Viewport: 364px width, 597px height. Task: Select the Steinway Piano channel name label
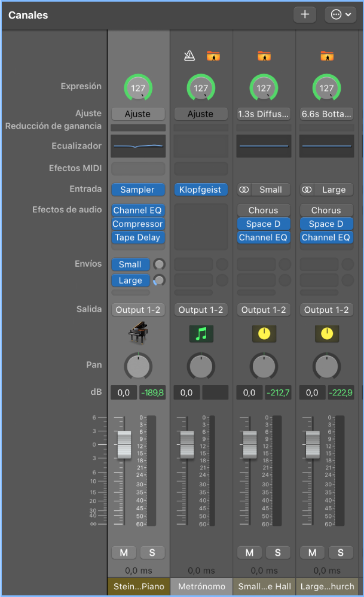[138, 587]
